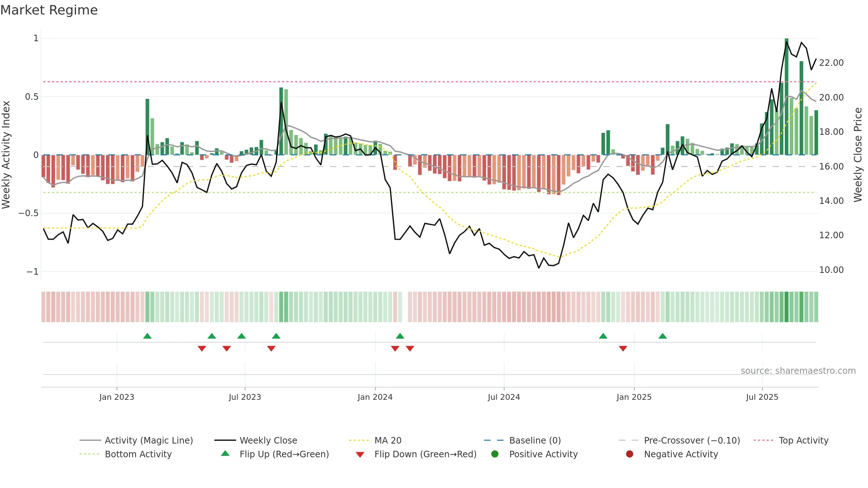
Task: Click the 10.00 price axis label
Action: pyautogui.click(x=831, y=270)
